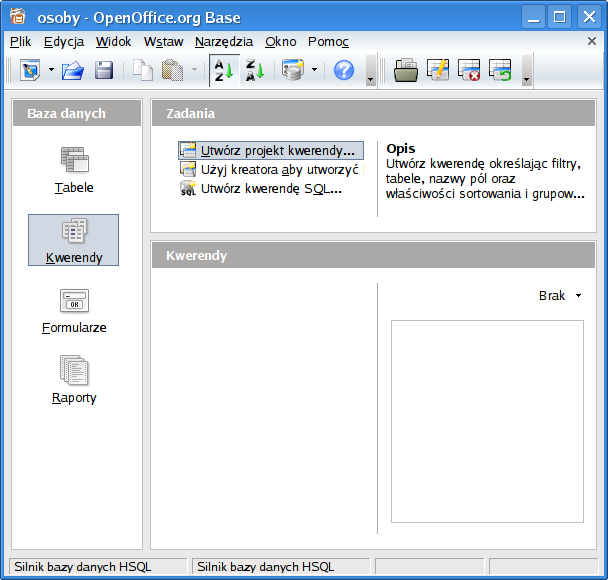Viewport: 608px width, 580px height.
Task: Click the Copy toolbar icon
Action: point(143,70)
